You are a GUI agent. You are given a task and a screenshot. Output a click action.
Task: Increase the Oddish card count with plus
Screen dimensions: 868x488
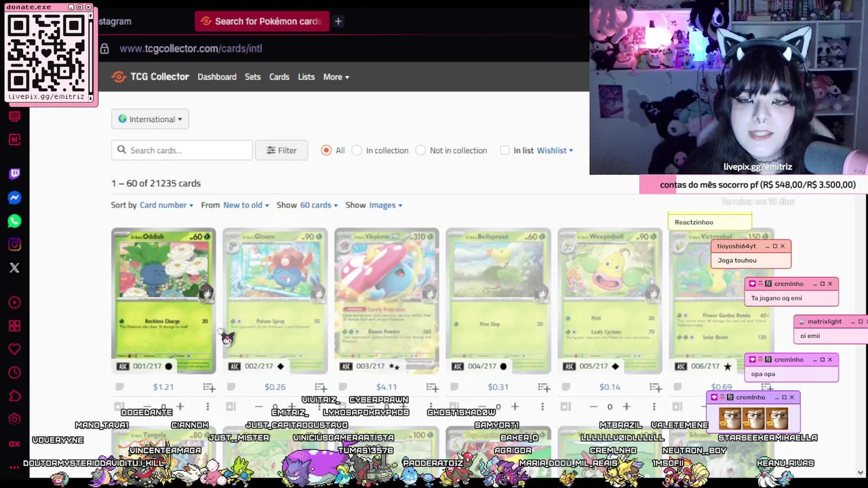[x=180, y=407]
